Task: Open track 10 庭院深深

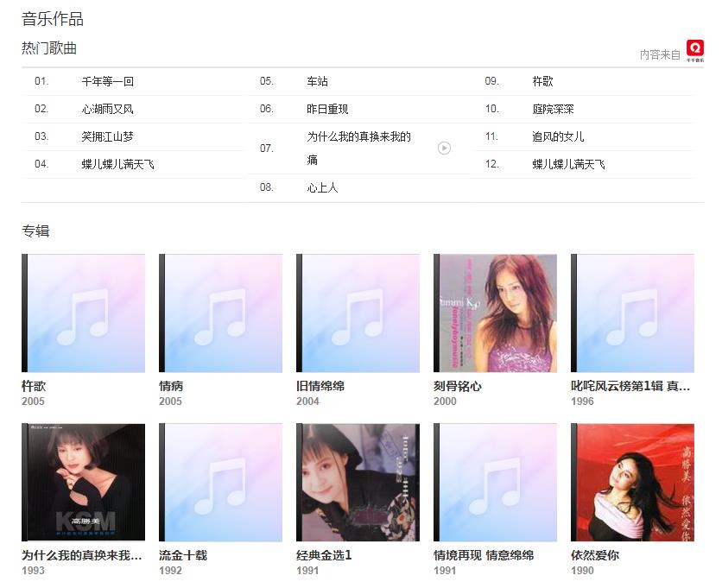Action: click(x=553, y=110)
